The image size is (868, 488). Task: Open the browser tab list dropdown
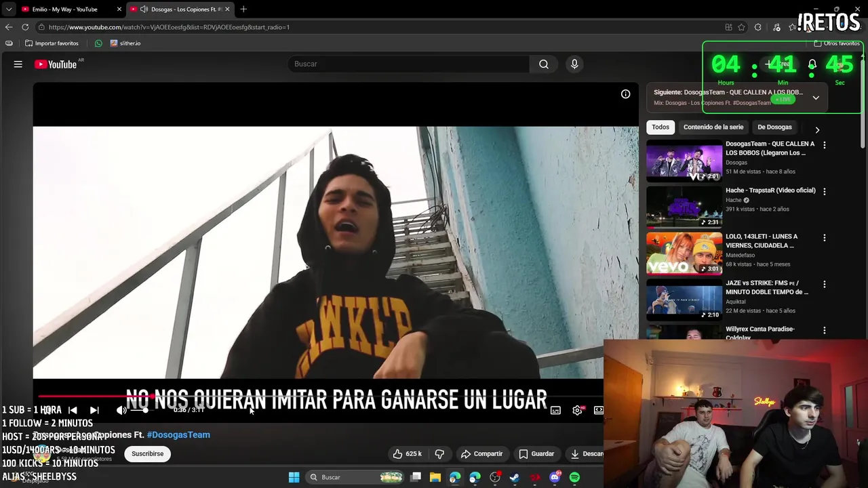point(9,9)
